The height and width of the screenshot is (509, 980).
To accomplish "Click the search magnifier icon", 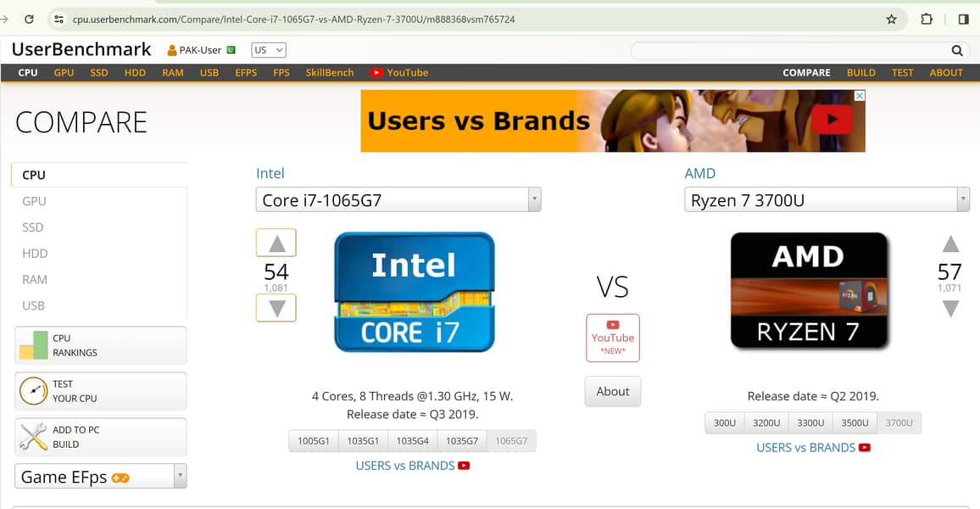I will point(956,51).
